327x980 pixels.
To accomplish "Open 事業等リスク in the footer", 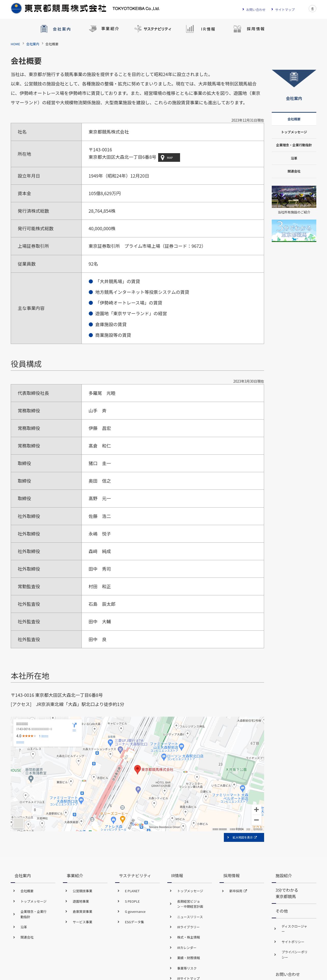I will point(186,968).
